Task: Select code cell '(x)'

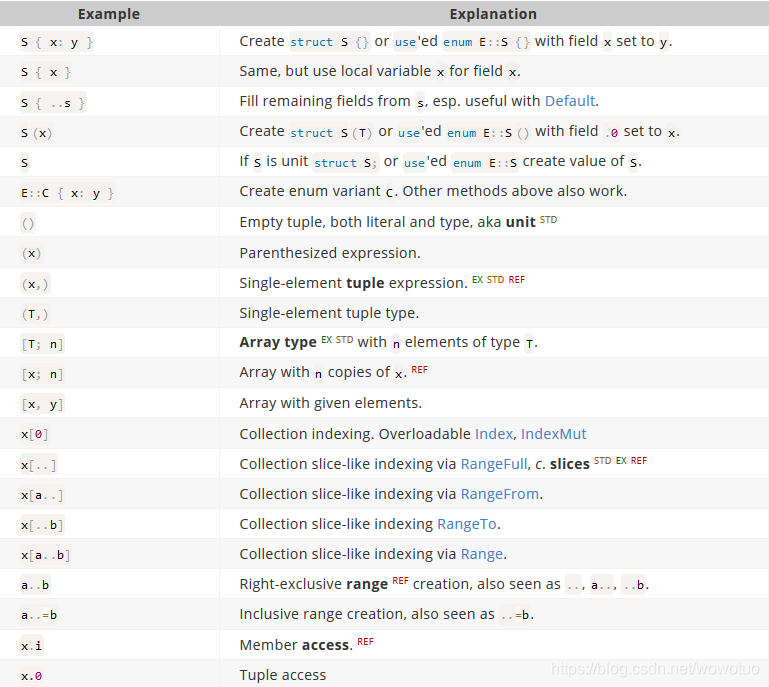Action: coord(31,254)
